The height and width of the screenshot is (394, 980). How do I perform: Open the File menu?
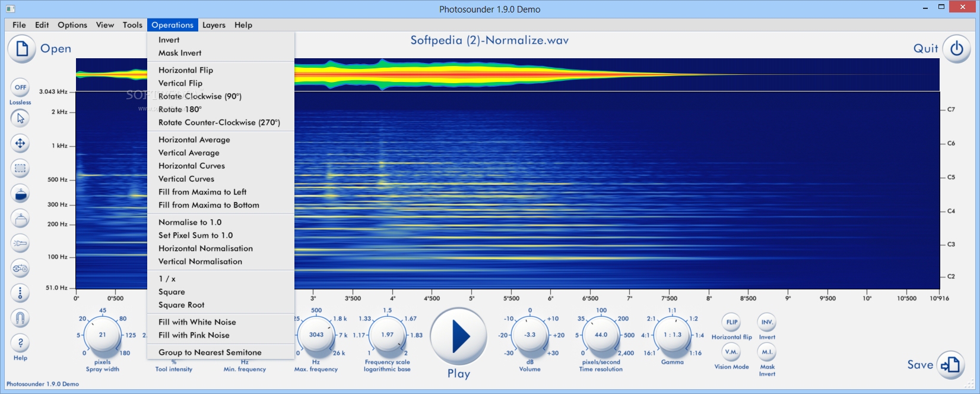coord(19,25)
